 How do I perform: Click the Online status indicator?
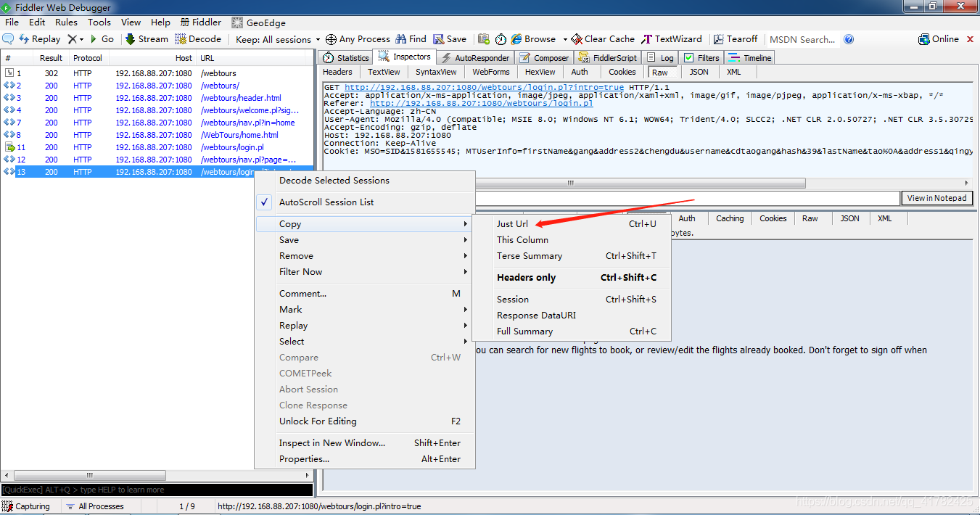point(939,39)
